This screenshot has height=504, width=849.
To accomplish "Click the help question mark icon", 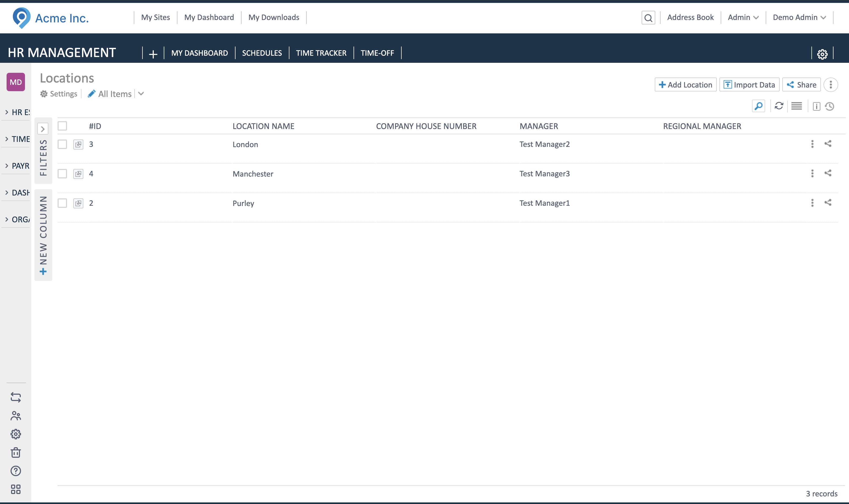I will point(16,471).
